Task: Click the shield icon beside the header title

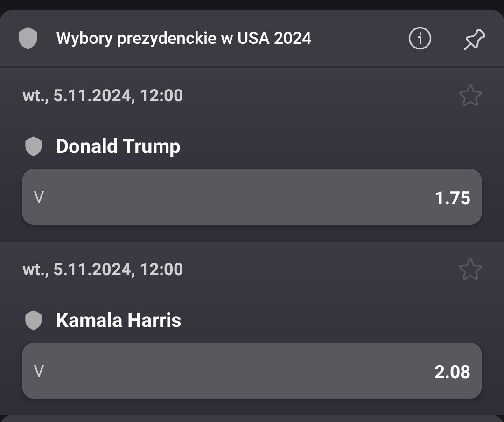Action: (x=28, y=38)
